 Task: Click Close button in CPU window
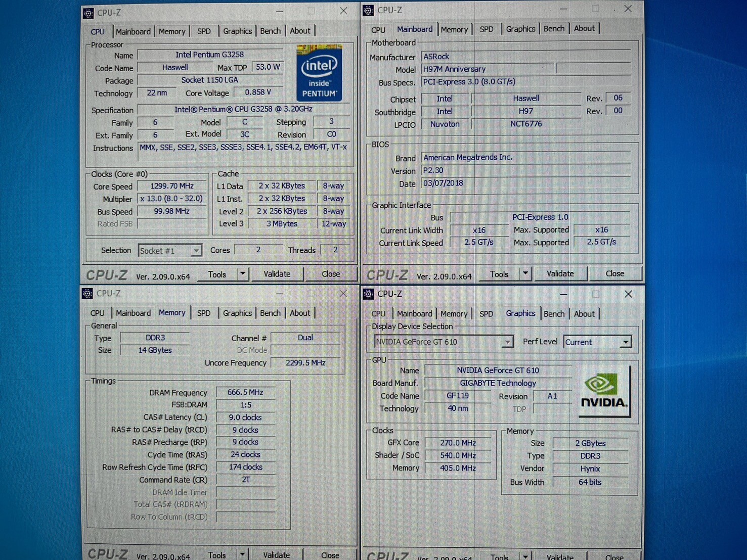tap(331, 274)
